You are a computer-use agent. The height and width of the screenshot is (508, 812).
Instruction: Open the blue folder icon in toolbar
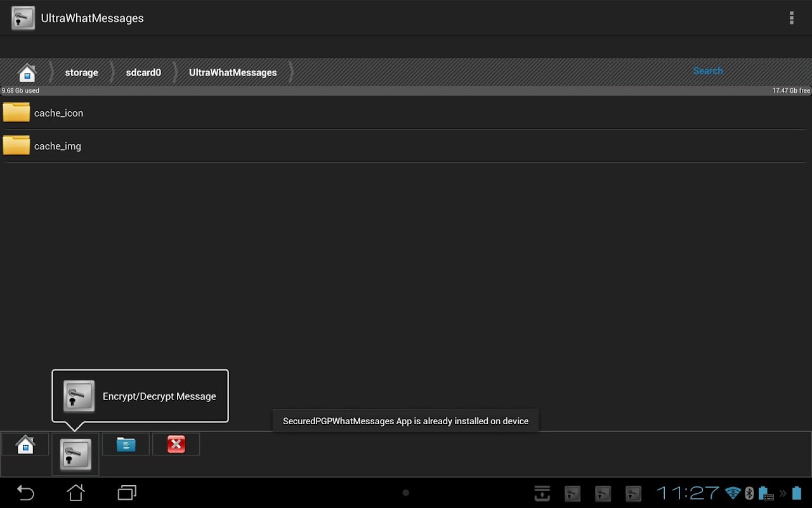tap(126, 444)
